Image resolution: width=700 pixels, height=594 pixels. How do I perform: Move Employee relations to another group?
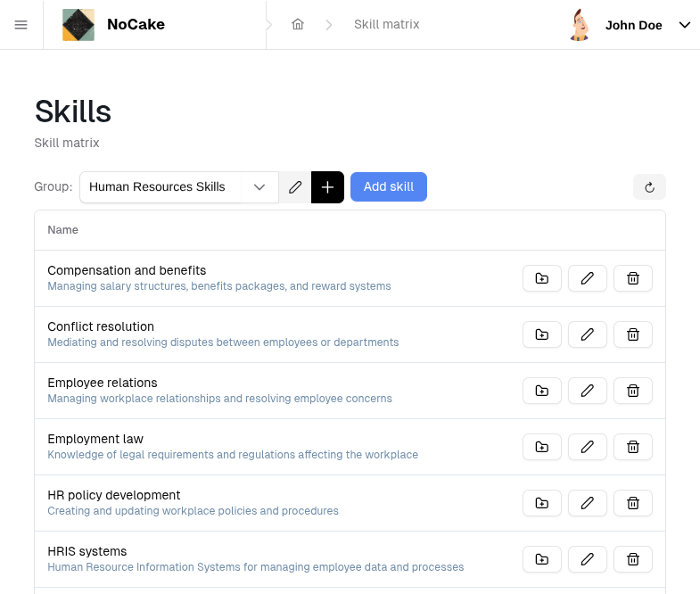(x=542, y=391)
